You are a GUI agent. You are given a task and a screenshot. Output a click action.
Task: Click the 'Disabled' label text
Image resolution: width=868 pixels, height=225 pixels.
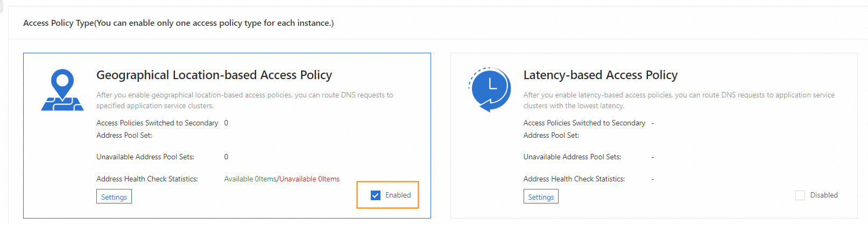(x=823, y=195)
